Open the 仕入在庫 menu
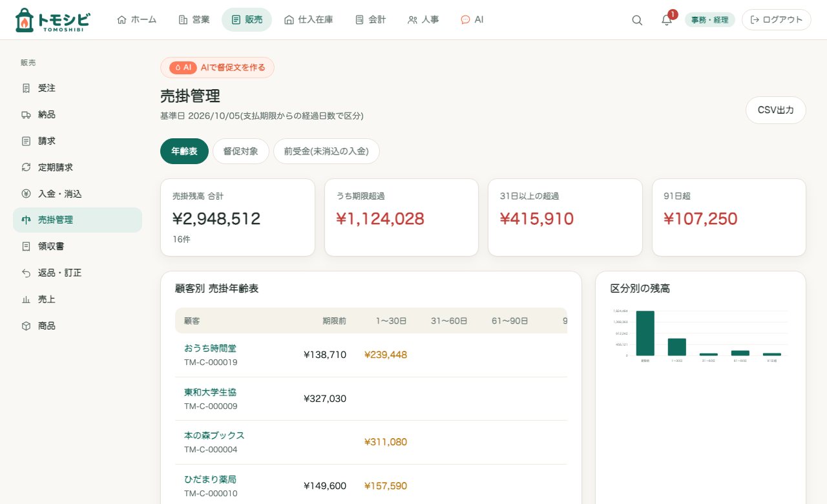Viewport: 827px width, 504px height. point(309,20)
